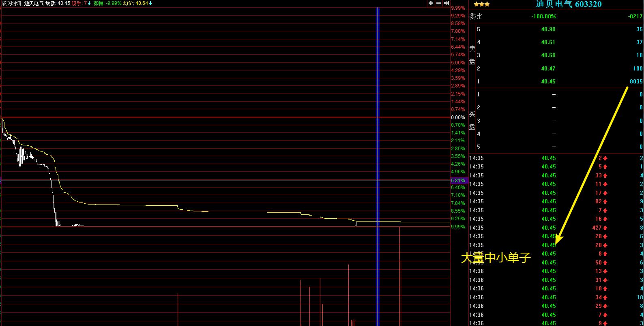Click the trade volume 13 in the tick list
The height and width of the screenshot is (326, 644).
(x=599, y=271)
